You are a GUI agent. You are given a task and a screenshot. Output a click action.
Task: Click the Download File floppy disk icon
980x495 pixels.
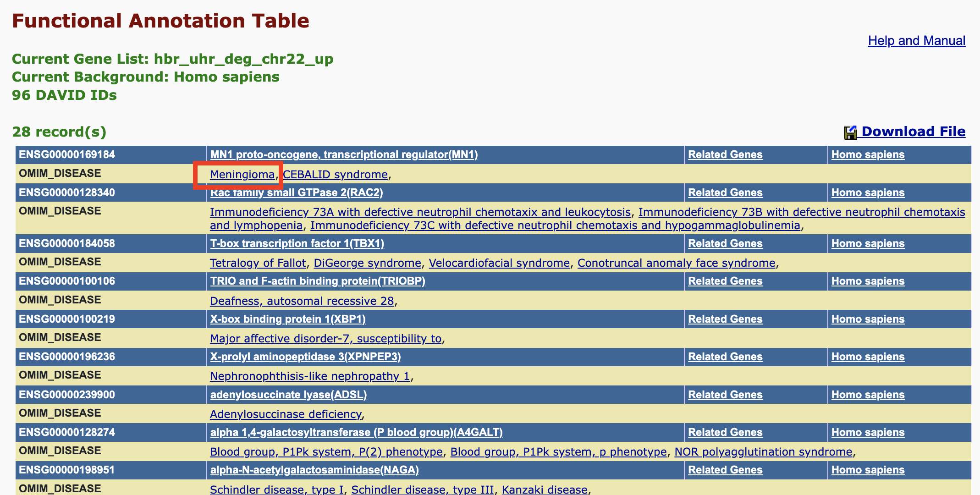pyautogui.click(x=850, y=132)
